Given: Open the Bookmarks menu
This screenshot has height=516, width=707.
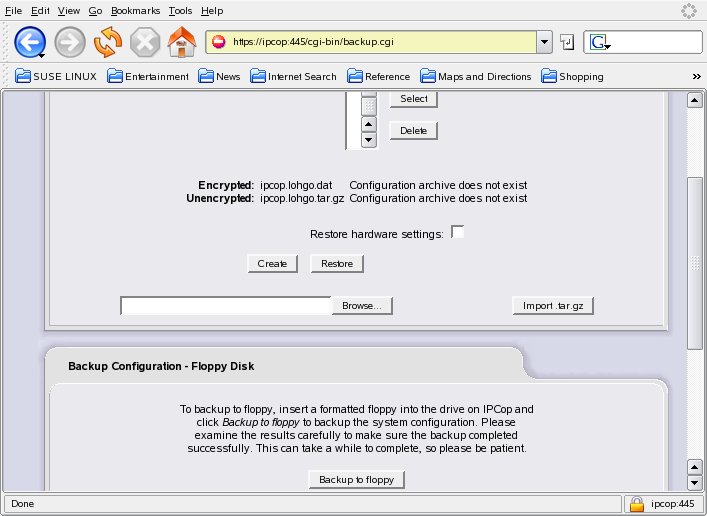Looking at the screenshot, I should (135, 10).
